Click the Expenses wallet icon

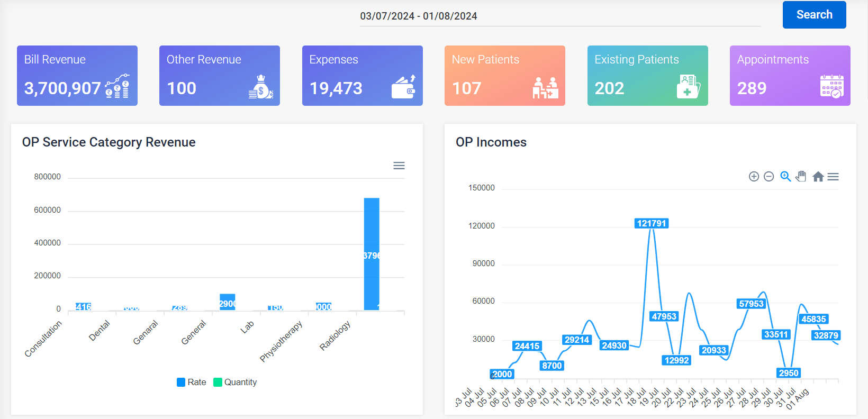pyautogui.click(x=404, y=87)
